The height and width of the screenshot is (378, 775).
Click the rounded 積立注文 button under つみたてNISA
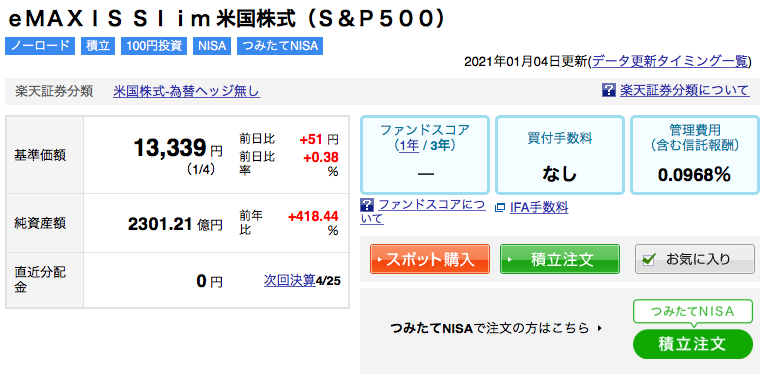pos(692,344)
